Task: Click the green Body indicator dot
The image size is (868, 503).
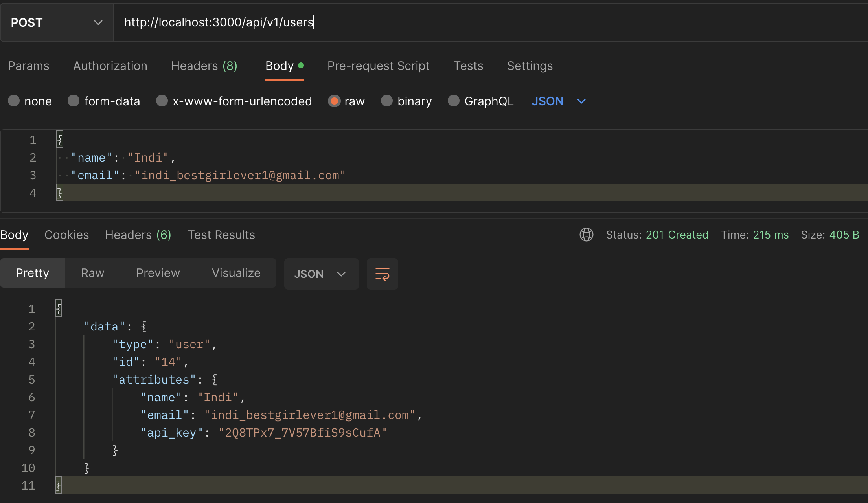Action: [301, 66]
